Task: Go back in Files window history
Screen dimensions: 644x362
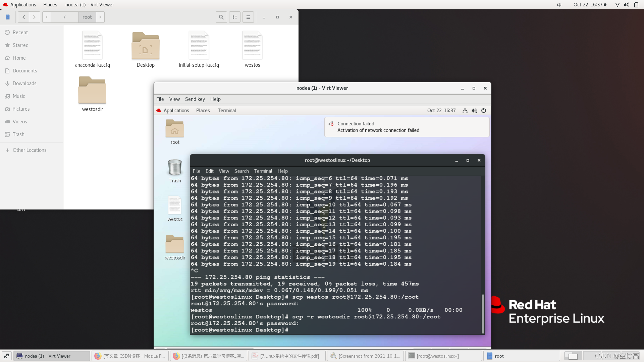Action: 23,17
